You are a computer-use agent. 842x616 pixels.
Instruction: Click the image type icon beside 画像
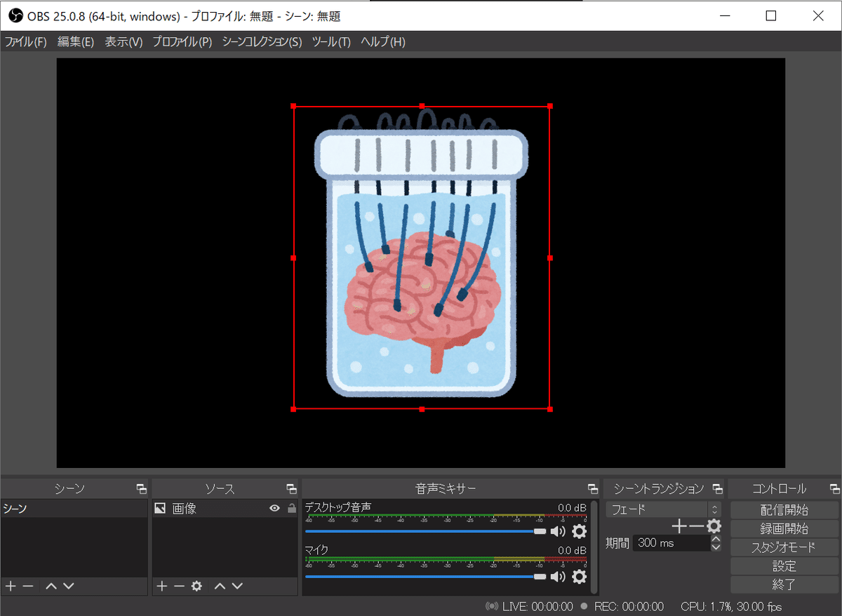click(x=160, y=509)
